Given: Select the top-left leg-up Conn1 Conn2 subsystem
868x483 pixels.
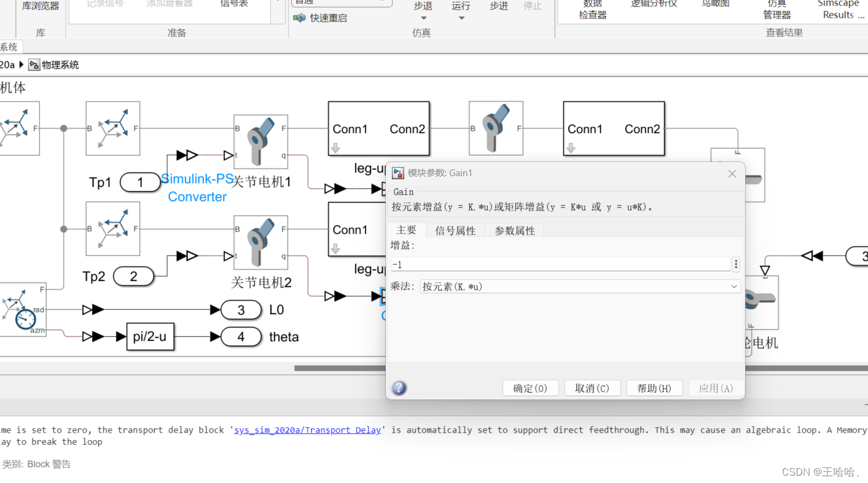Looking at the screenshot, I should click(x=379, y=128).
